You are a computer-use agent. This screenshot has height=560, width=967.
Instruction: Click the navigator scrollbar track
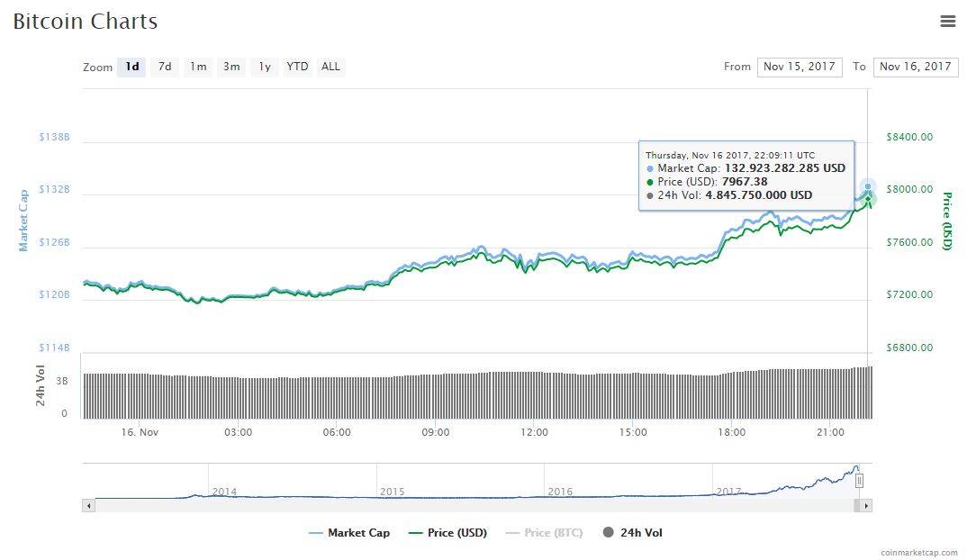[x=474, y=506]
